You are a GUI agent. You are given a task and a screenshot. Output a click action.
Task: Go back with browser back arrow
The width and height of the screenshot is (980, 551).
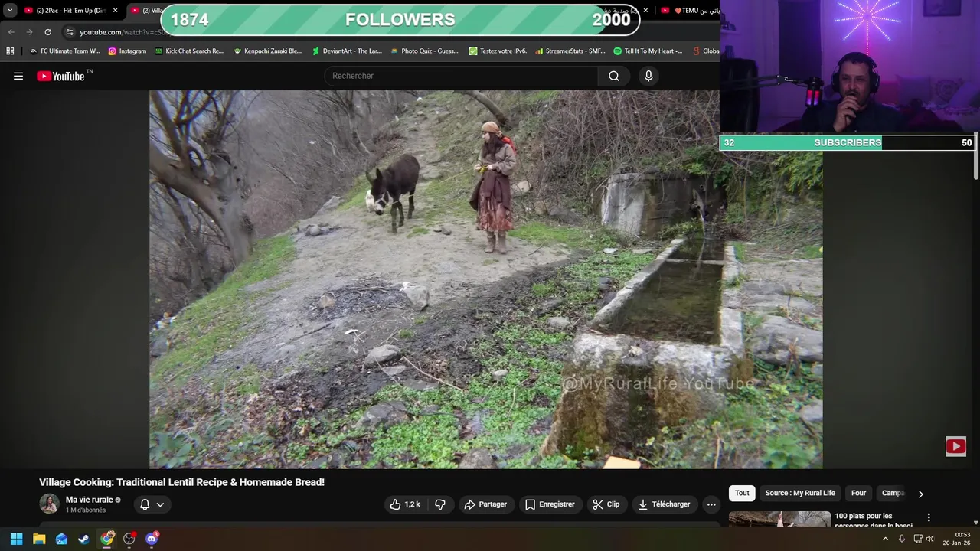click(11, 32)
